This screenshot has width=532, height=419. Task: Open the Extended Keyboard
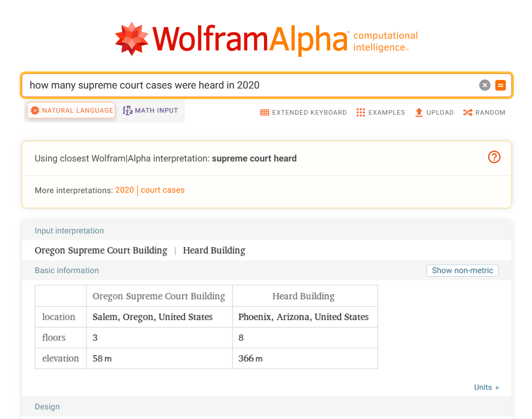pos(303,112)
